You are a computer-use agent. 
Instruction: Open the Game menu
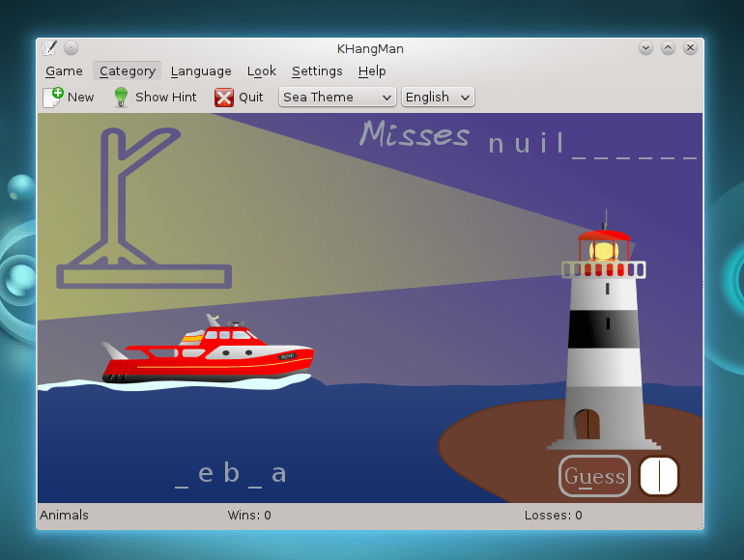(x=64, y=70)
